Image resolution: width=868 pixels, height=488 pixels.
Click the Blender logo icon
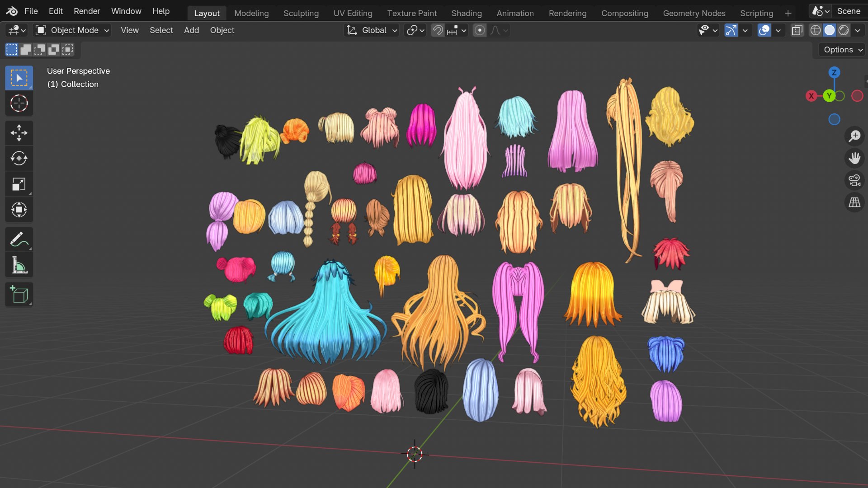click(12, 11)
